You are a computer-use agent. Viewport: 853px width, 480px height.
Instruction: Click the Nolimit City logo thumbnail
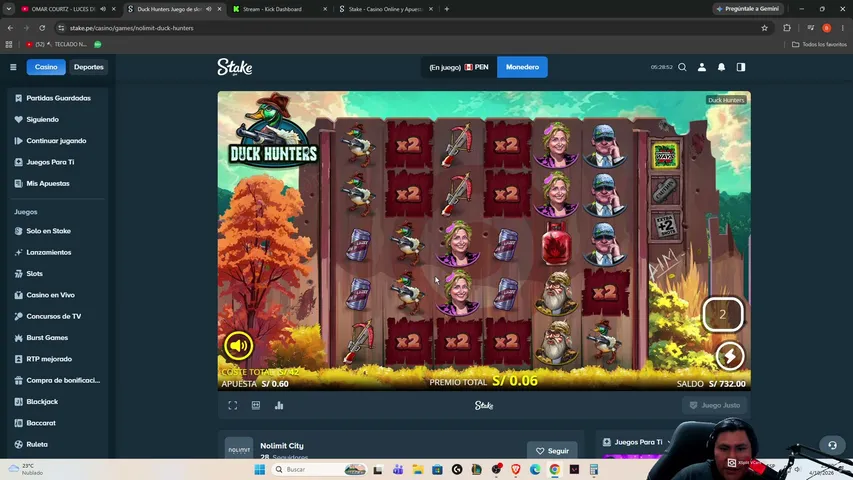click(x=239, y=448)
